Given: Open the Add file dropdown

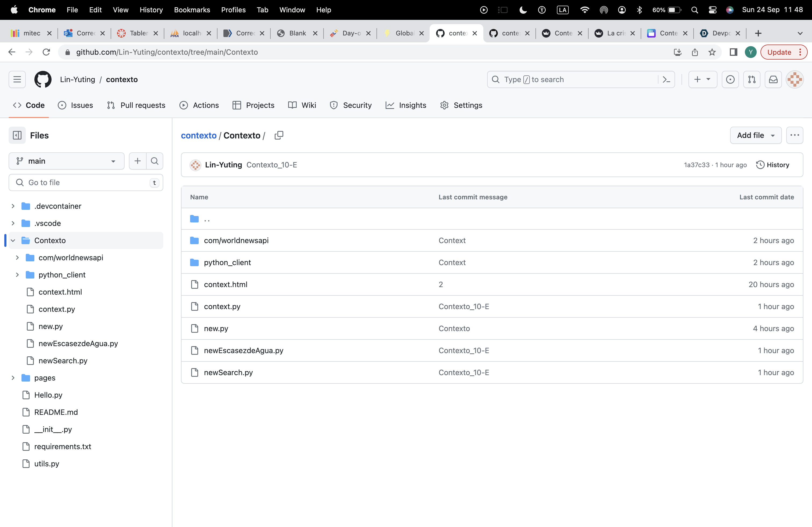Looking at the screenshot, I should 755,135.
